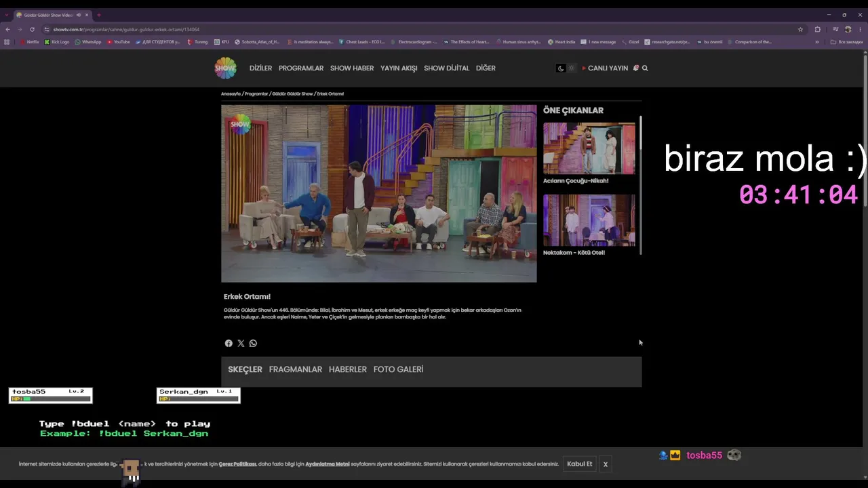This screenshot has height=488, width=868.
Task: Watch the CANLI YAYIN live stream
Action: tap(605, 68)
